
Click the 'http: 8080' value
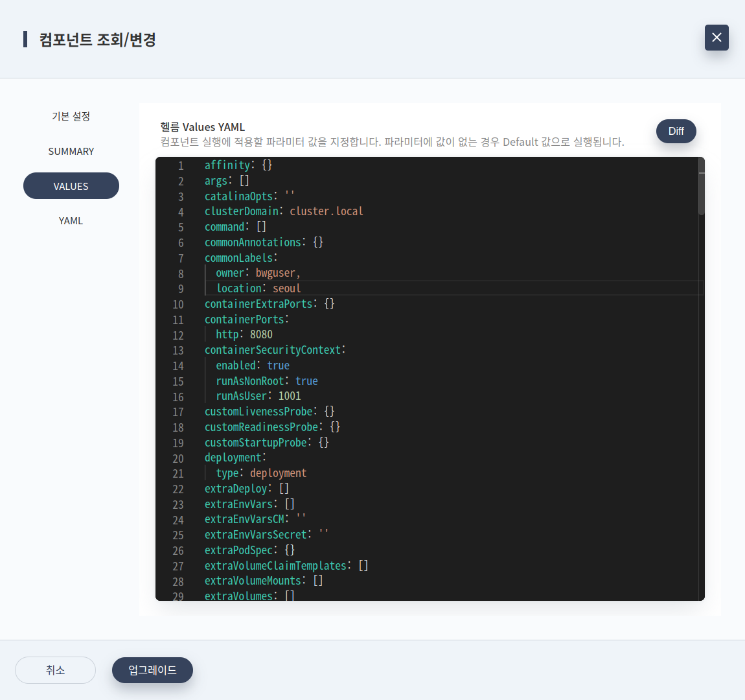point(261,334)
